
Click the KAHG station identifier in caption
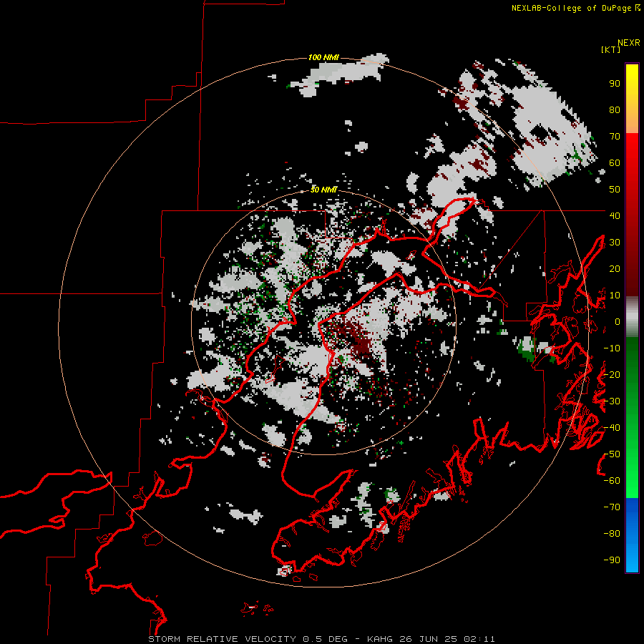[x=379, y=639]
